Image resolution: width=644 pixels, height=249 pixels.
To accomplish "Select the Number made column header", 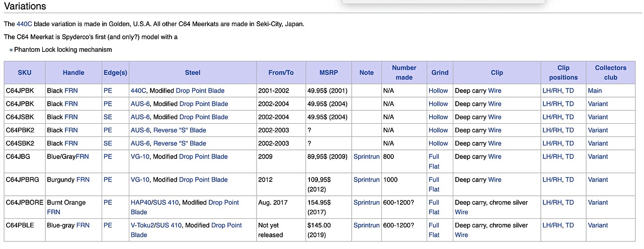I will [x=404, y=72].
